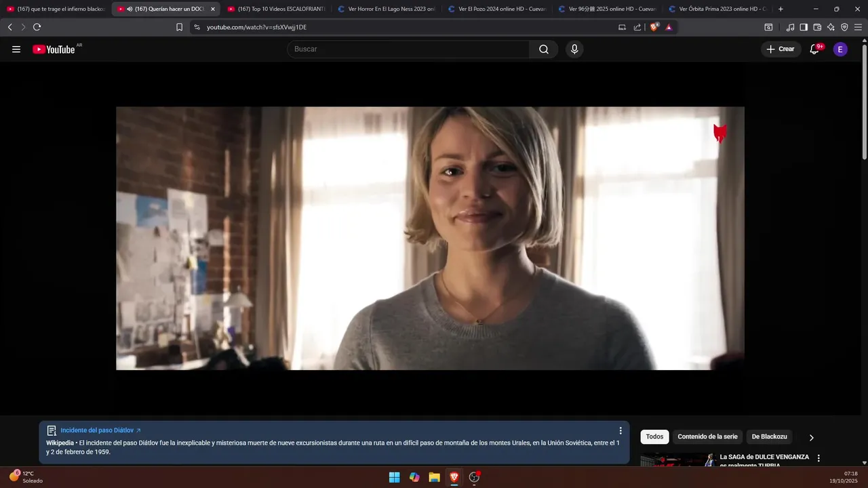Click the search magnifier button
This screenshot has height=488, width=868.
tap(544, 49)
